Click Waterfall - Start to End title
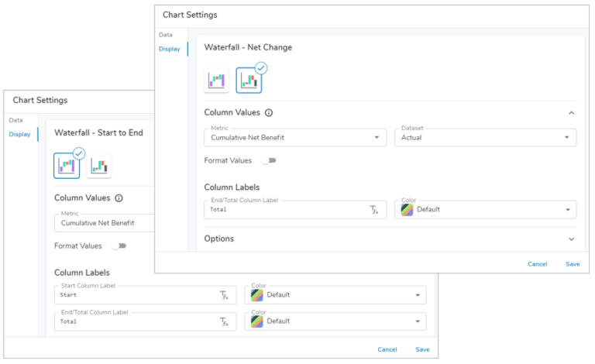This screenshot has height=364, width=595. coord(98,132)
